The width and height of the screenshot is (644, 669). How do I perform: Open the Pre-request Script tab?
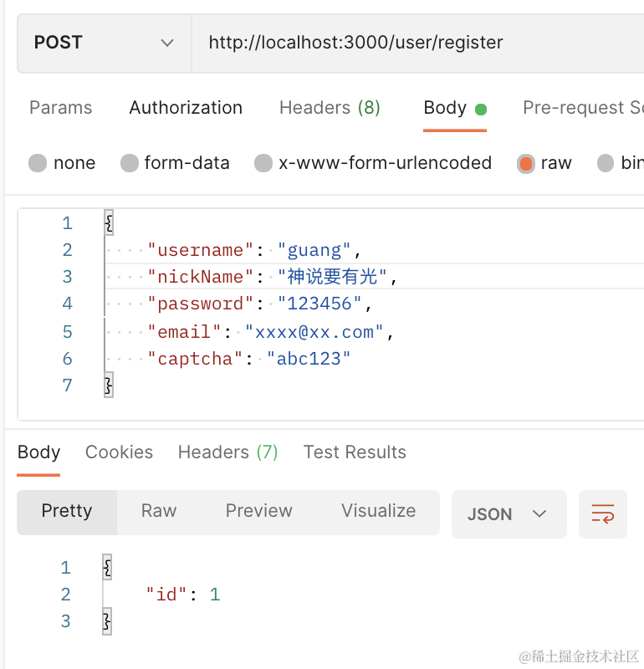[583, 108]
